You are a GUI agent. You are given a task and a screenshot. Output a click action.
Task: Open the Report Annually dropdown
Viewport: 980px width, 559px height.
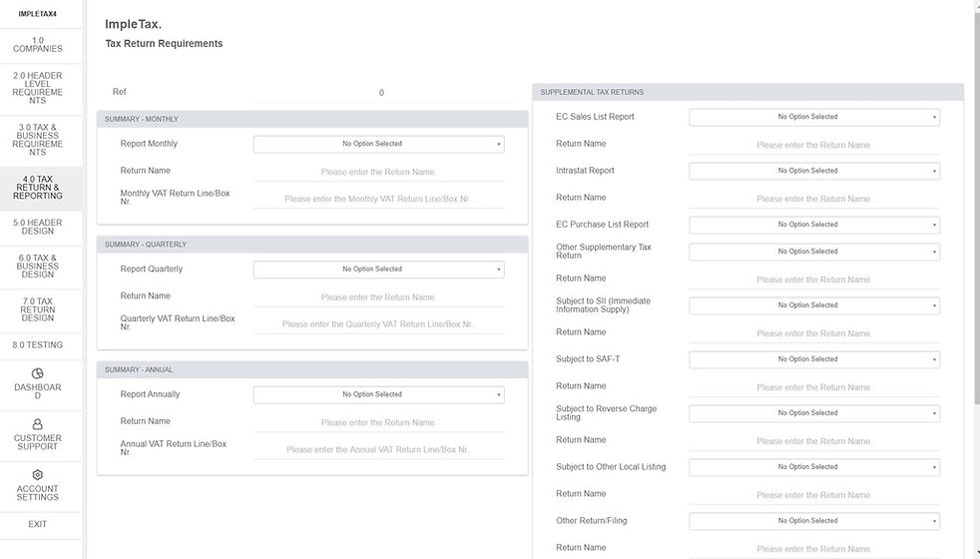(x=378, y=394)
